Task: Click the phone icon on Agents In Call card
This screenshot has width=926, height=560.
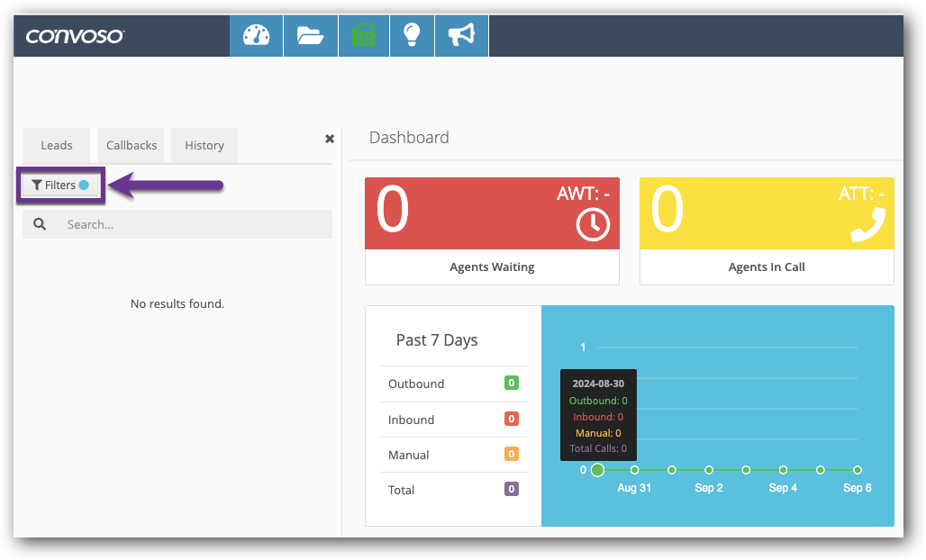Action: [867, 225]
